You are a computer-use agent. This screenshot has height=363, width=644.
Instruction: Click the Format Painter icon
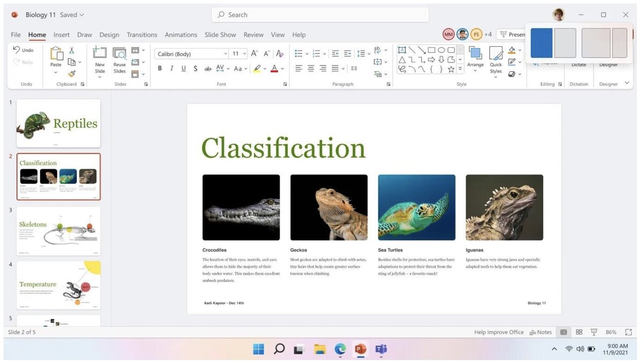pos(73,73)
